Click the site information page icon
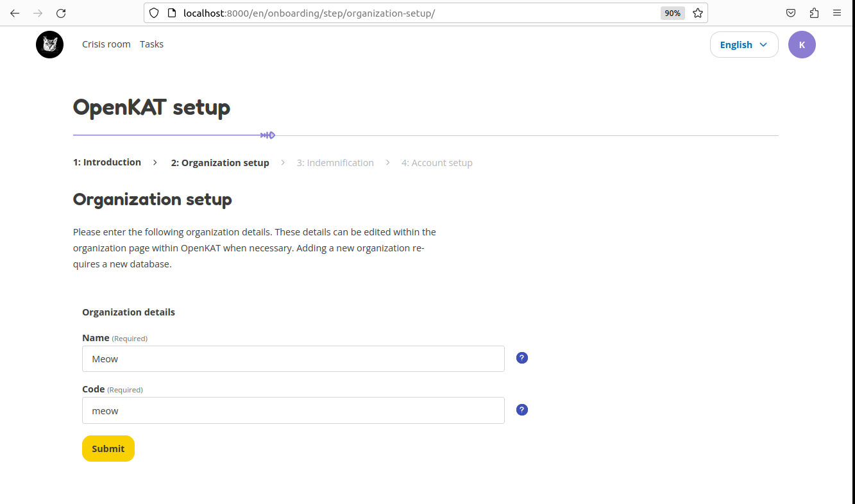This screenshot has height=504, width=855. [171, 13]
